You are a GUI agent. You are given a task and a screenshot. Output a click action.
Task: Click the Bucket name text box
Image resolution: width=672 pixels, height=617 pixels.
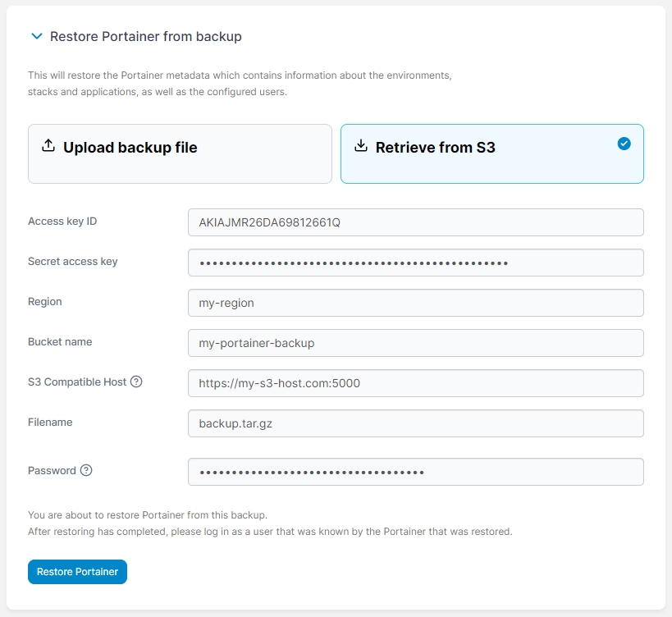415,343
